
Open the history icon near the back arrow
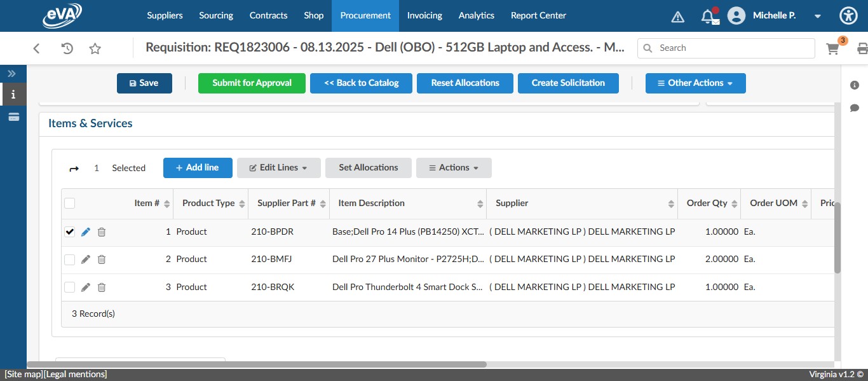click(x=66, y=48)
